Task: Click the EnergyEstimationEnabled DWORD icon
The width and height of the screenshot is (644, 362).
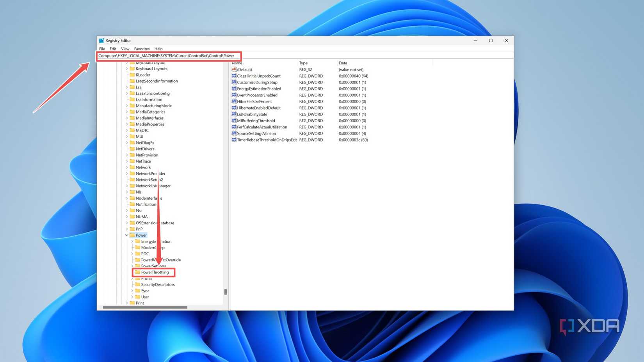Action: click(x=234, y=89)
